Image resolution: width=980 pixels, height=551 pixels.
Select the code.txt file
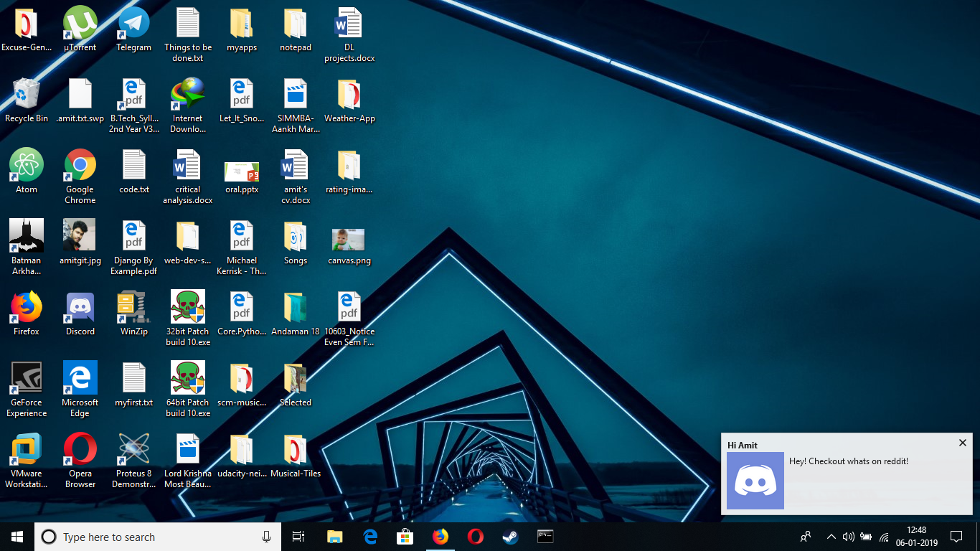[x=134, y=171]
